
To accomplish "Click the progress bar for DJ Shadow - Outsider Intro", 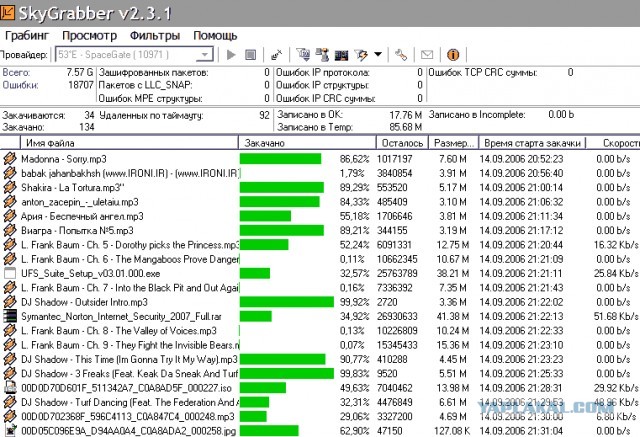I will (287, 302).
